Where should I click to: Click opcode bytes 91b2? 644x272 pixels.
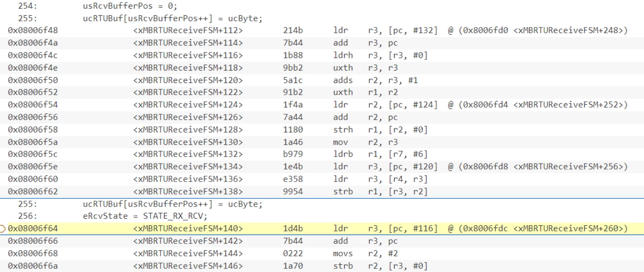click(293, 93)
